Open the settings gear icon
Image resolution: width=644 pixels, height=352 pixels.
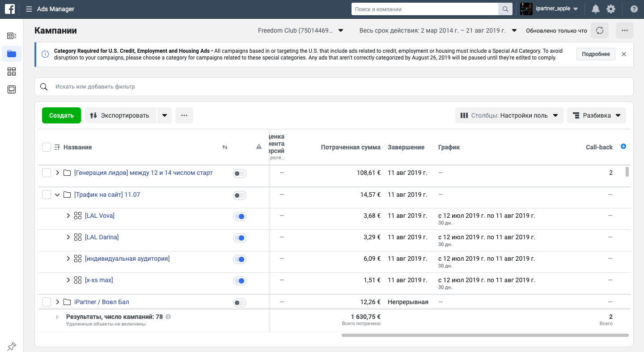click(610, 9)
